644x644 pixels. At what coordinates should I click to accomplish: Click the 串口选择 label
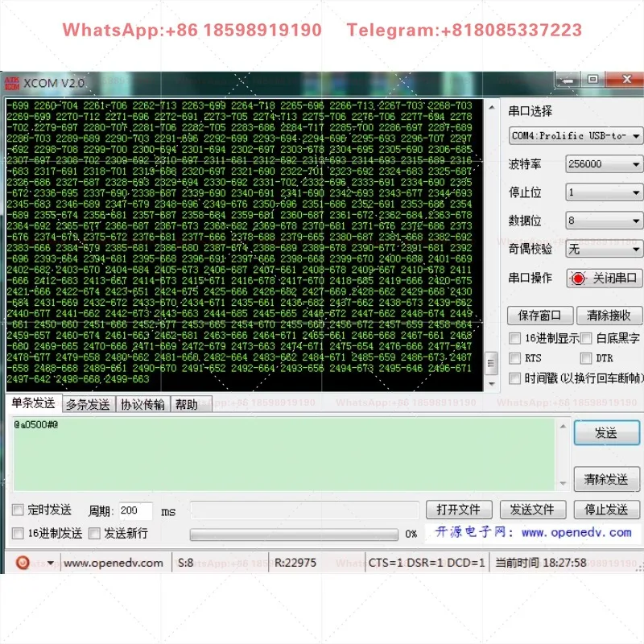point(530,111)
